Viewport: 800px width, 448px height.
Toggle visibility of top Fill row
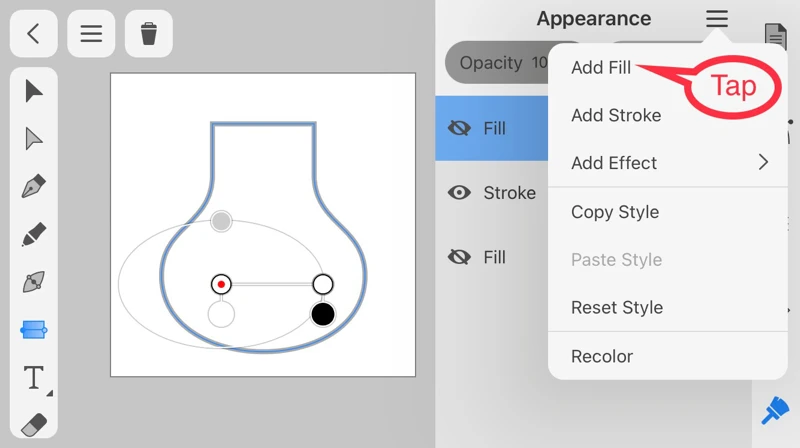[x=459, y=129]
